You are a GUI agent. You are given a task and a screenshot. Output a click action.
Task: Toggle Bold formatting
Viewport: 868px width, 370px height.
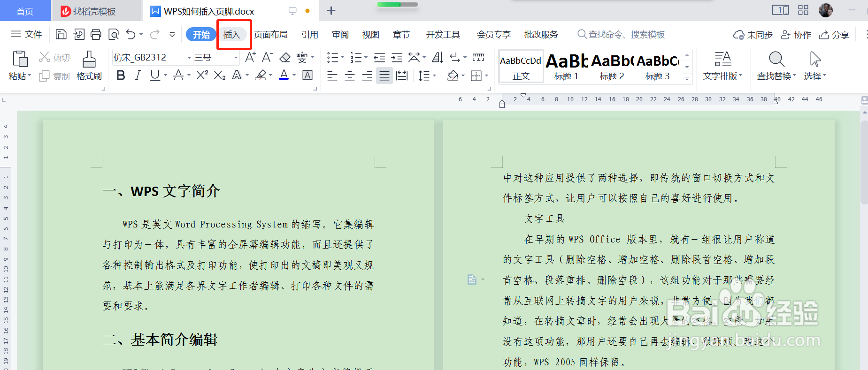(121, 75)
